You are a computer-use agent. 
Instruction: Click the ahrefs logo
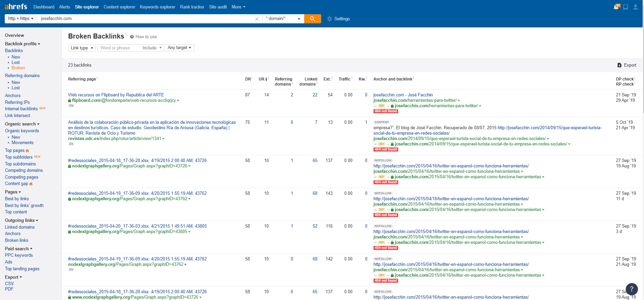coord(16,7)
